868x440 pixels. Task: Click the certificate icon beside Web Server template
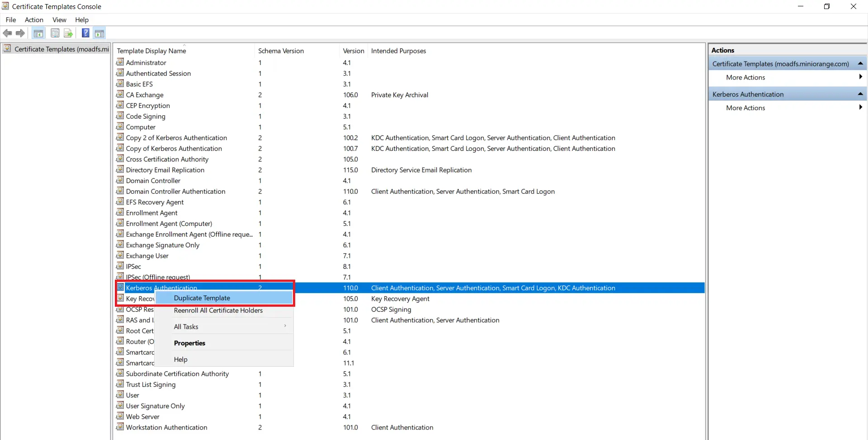click(120, 416)
